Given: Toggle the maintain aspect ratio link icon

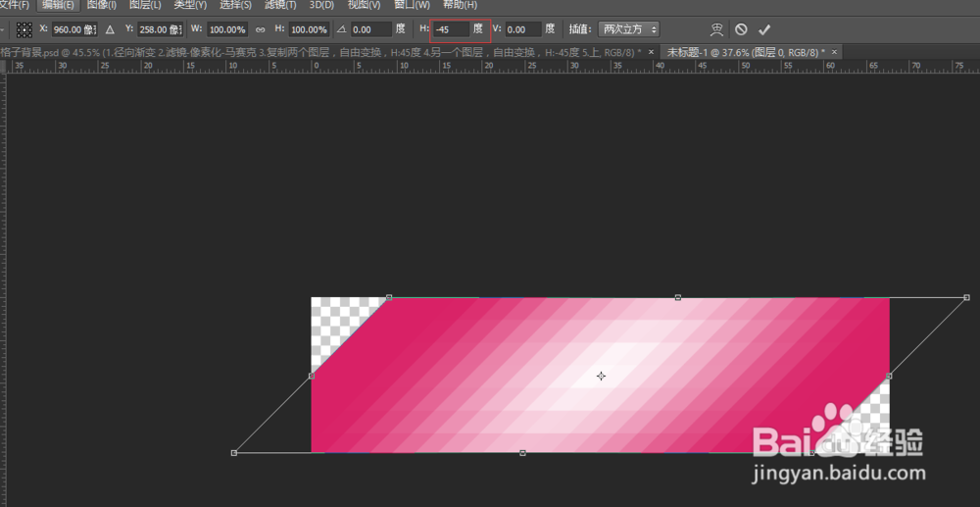Looking at the screenshot, I should pos(261,29).
